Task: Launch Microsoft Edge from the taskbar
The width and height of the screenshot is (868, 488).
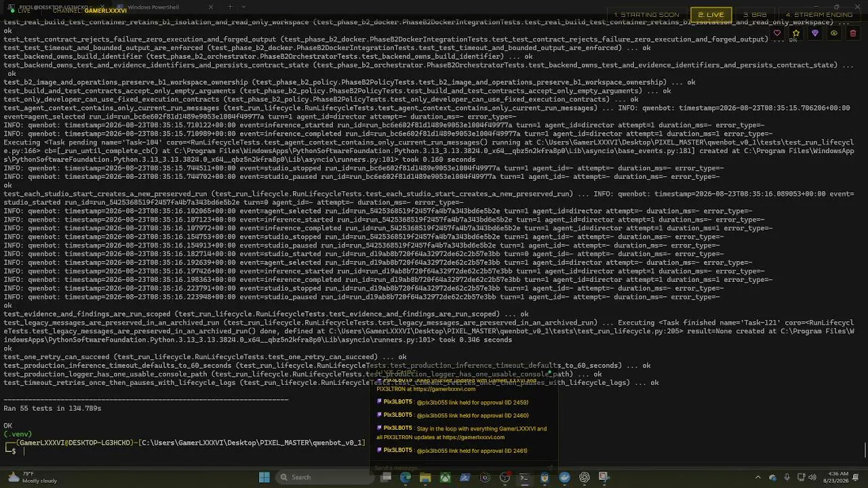Action: click(x=406, y=478)
